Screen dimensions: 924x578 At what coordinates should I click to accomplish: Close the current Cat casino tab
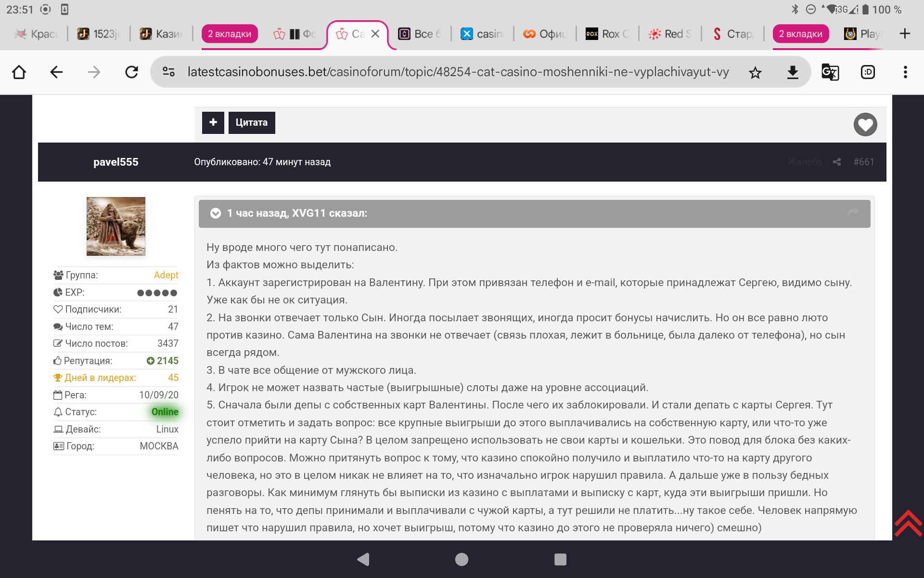(375, 34)
